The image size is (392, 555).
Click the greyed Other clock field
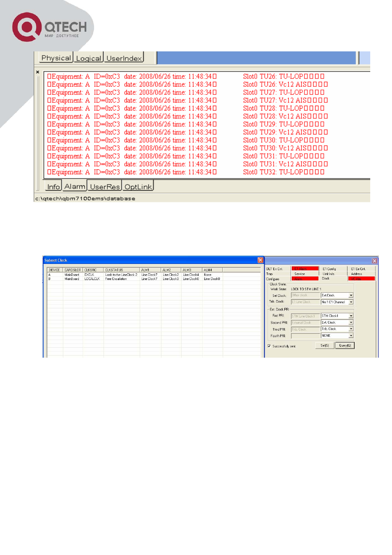click(305, 295)
